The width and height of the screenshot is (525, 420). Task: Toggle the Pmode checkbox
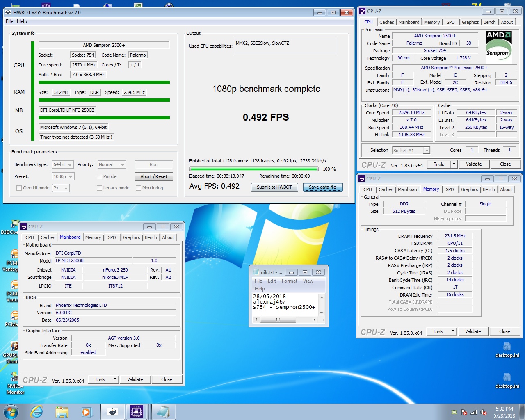(99, 176)
